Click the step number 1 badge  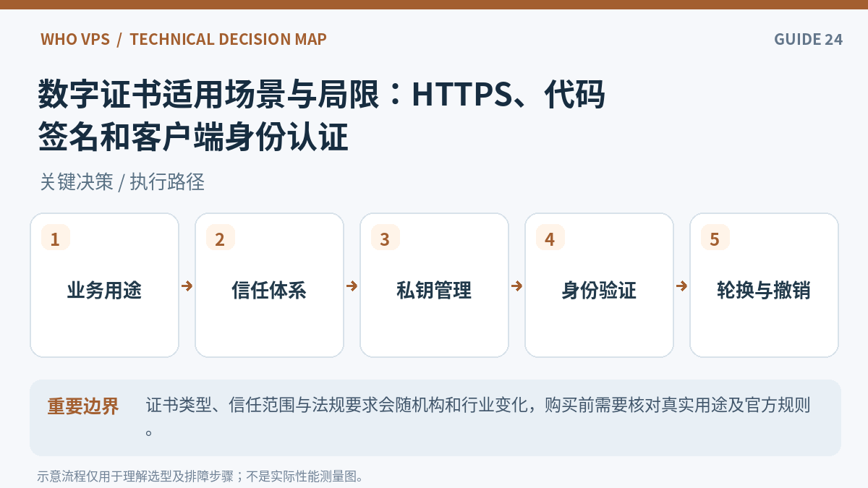[56, 238]
